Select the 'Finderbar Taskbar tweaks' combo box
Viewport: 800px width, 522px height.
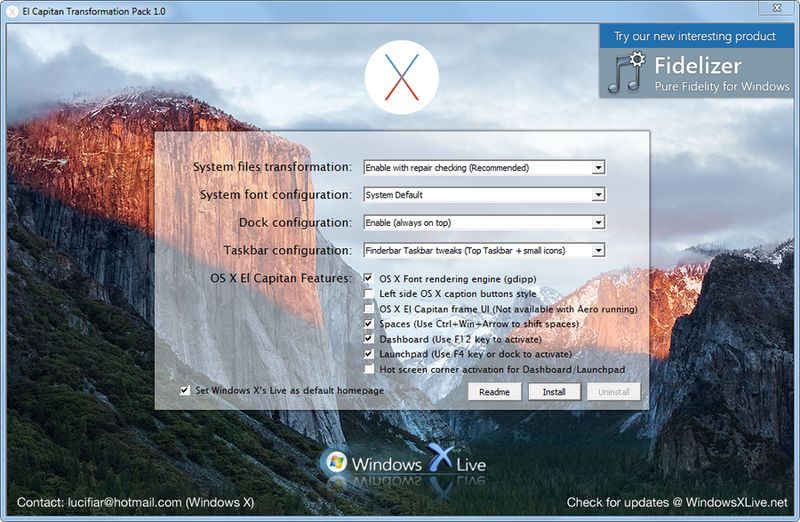[484, 250]
